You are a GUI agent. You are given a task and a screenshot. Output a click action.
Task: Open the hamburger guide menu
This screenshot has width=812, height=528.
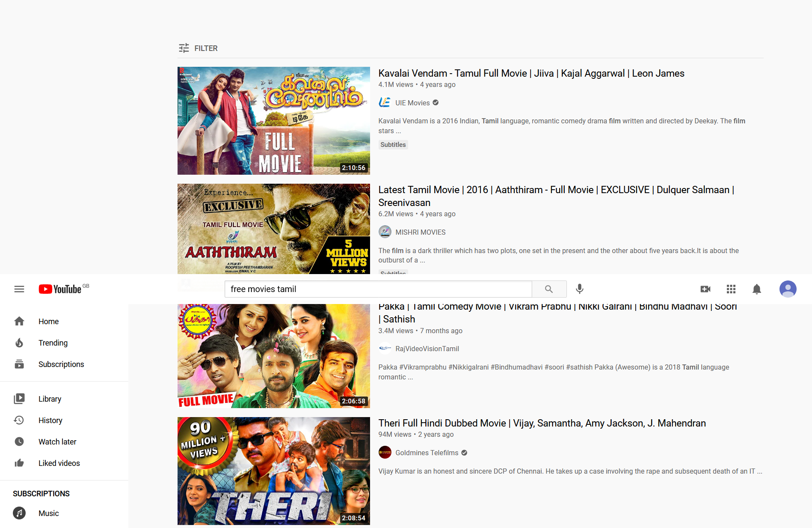[19, 289]
